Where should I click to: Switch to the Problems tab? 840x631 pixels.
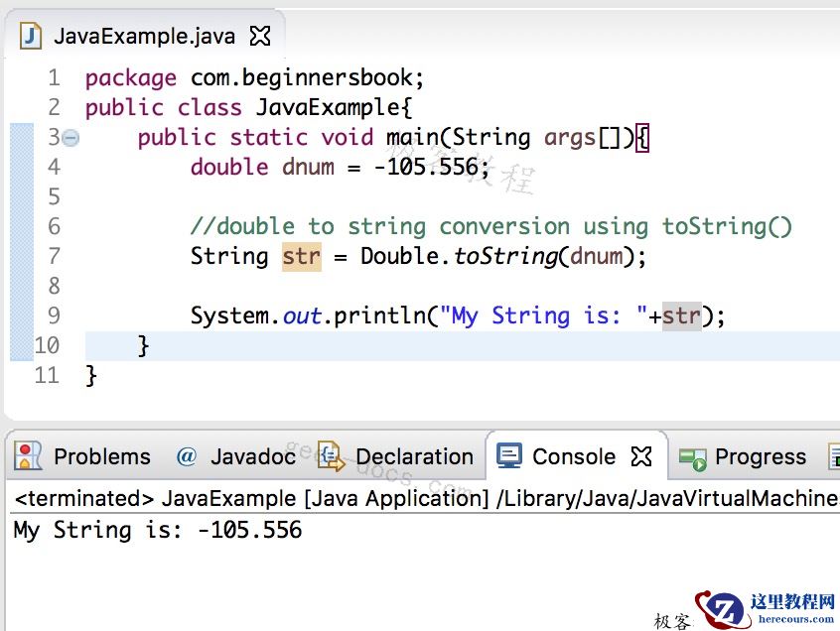tap(102, 456)
